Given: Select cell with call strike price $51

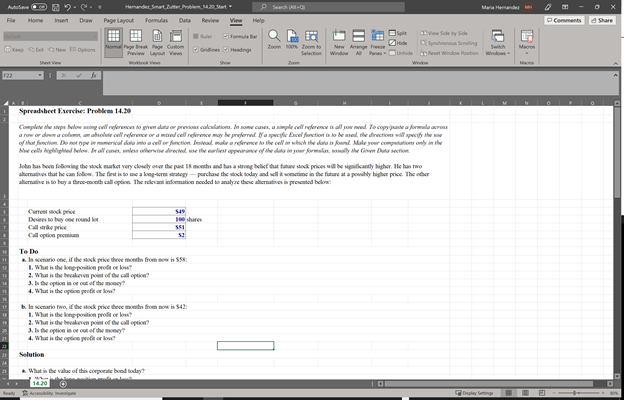Looking at the screenshot, I should coord(159,227).
